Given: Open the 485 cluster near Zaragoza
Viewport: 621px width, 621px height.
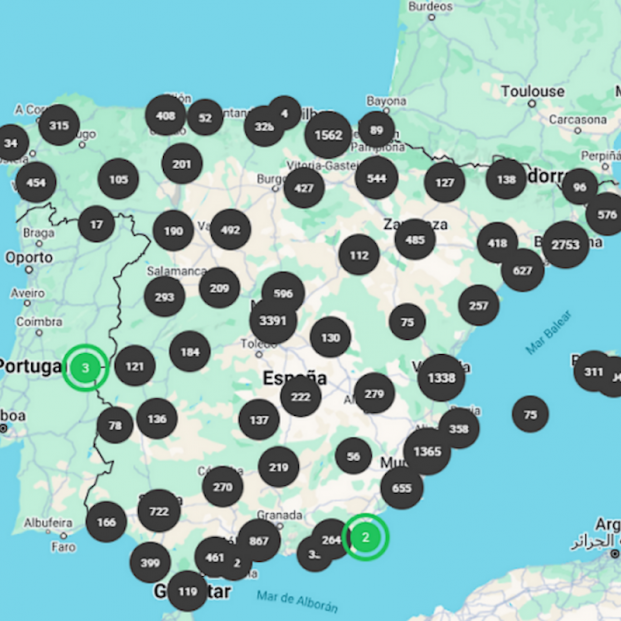Looking at the screenshot, I should click(415, 239).
